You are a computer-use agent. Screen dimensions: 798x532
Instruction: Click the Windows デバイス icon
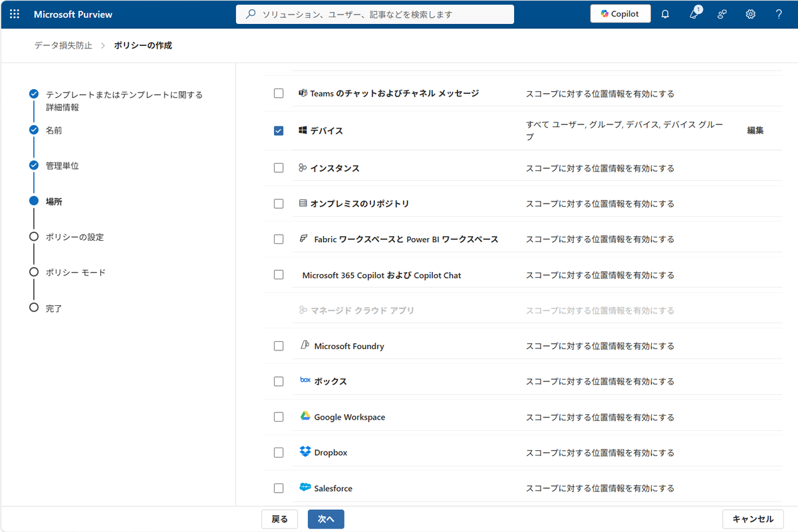point(303,130)
